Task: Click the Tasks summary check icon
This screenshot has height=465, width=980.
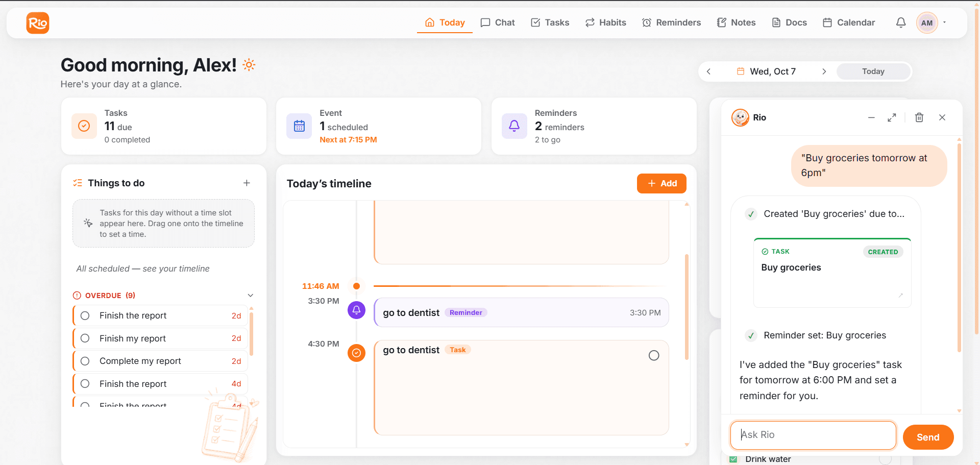Action: coord(84,126)
